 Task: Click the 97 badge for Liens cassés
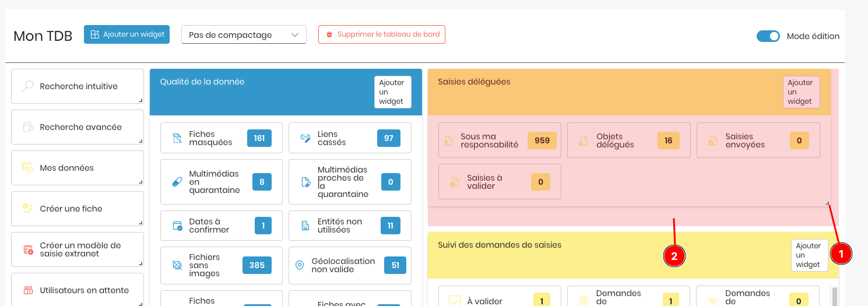[x=389, y=138]
